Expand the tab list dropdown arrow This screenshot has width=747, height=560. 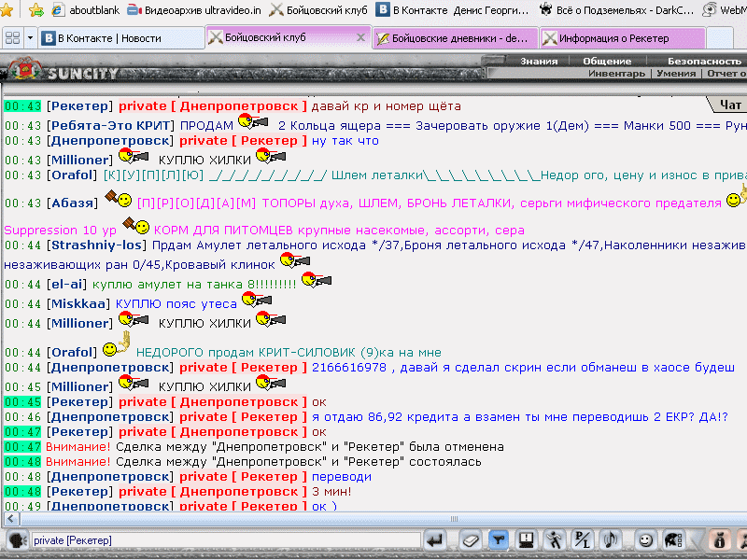click(x=30, y=38)
